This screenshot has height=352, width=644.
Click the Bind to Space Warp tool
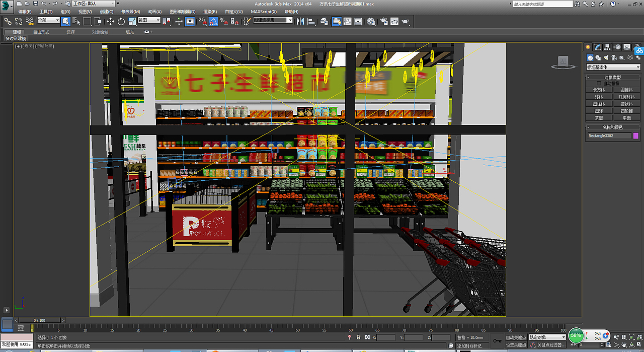click(30, 21)
